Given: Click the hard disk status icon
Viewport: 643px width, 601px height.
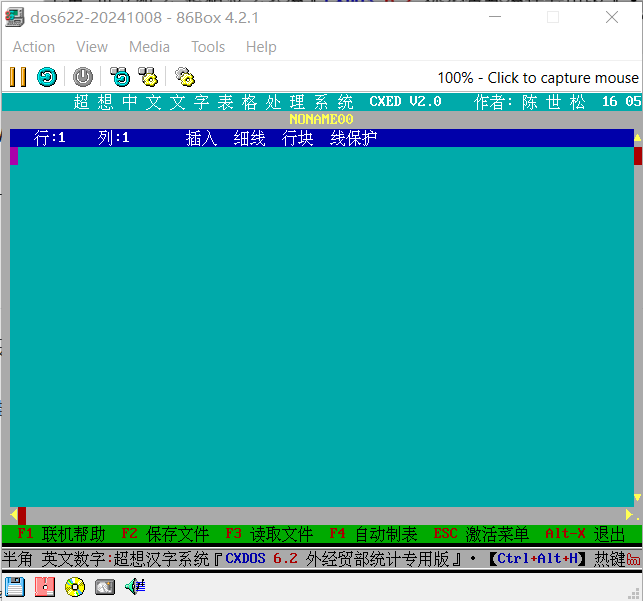Looking at the screenshot, I should point(105,587).
